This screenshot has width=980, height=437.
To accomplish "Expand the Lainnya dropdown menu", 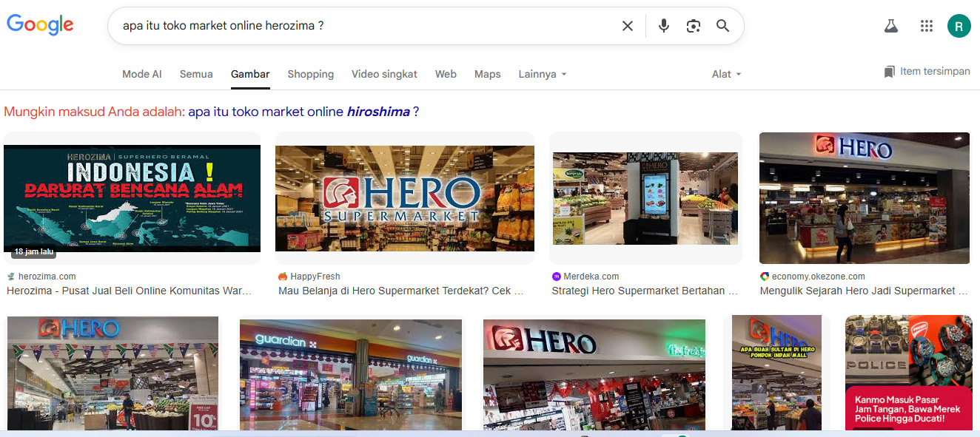I will 543,74.
